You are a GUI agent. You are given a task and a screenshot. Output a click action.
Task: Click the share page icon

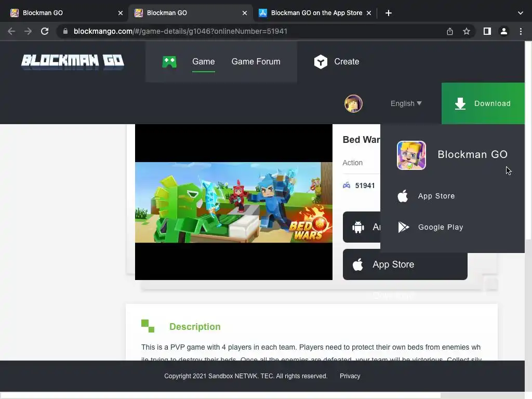pos(450,31)
